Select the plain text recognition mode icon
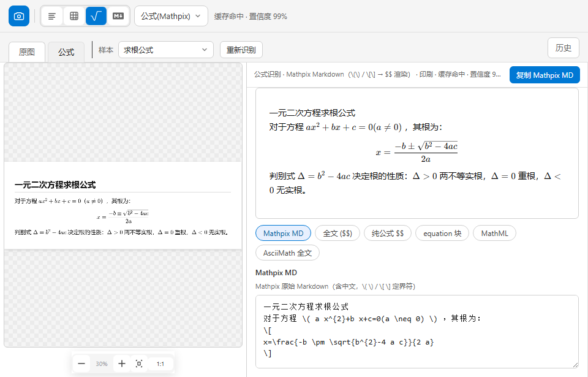 (x=52, y=16)
